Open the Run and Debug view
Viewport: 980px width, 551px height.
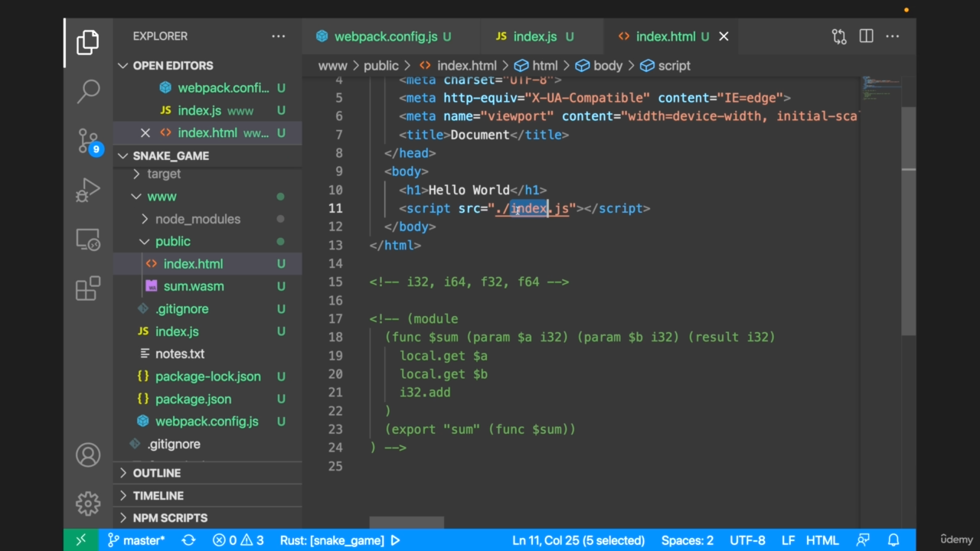[x=88, y=191]
